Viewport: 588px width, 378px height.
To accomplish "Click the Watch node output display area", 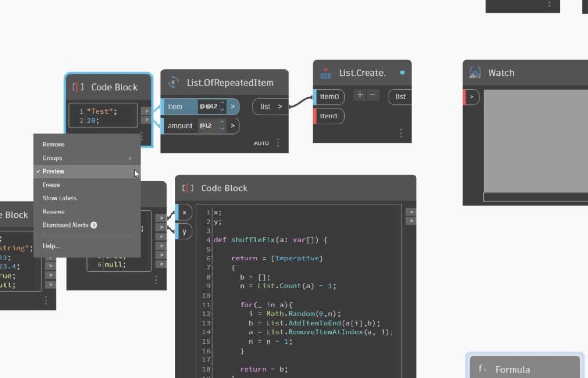I will point(536,141).
